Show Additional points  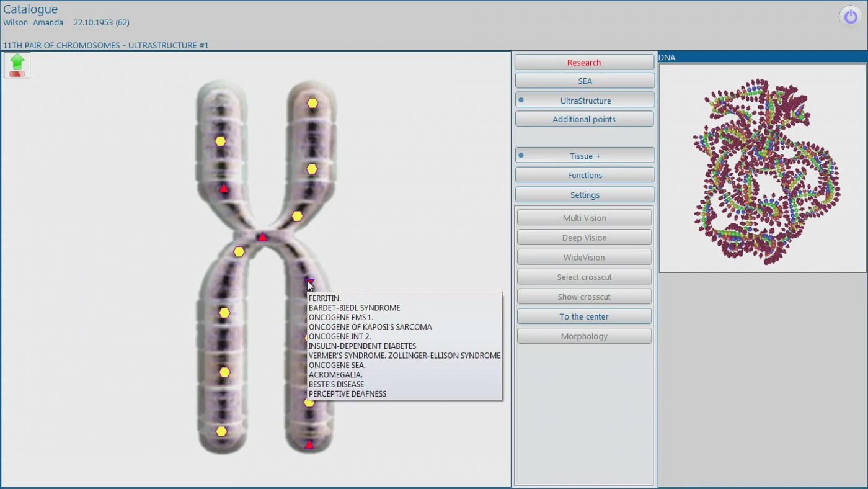[x=584, y=119]
